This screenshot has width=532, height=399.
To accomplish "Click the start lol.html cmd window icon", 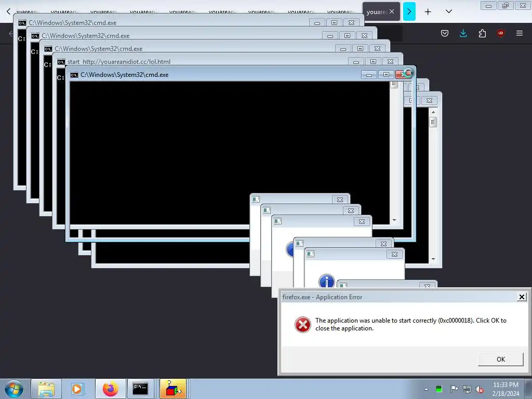I will click(x=61, y=62).
